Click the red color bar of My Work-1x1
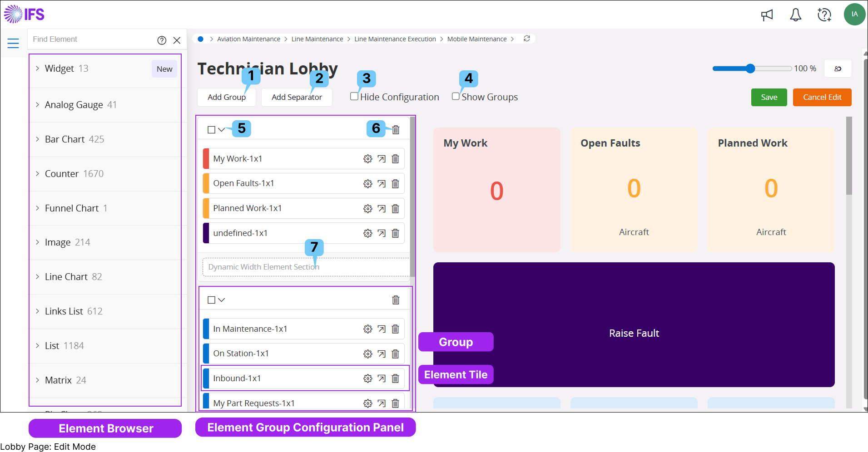Screen dimensions: 868x452 click(x=206, y=159)
